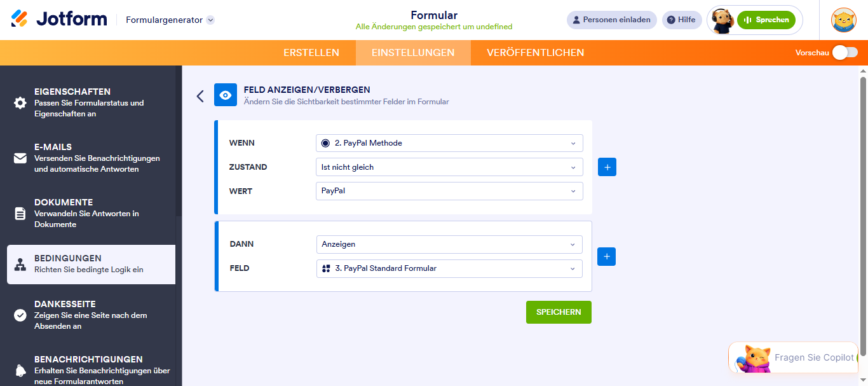Expand the WENN field dropdown PayPal Methode
The width and height of the screenshot is (868, 386).
(x=449, y=143)
